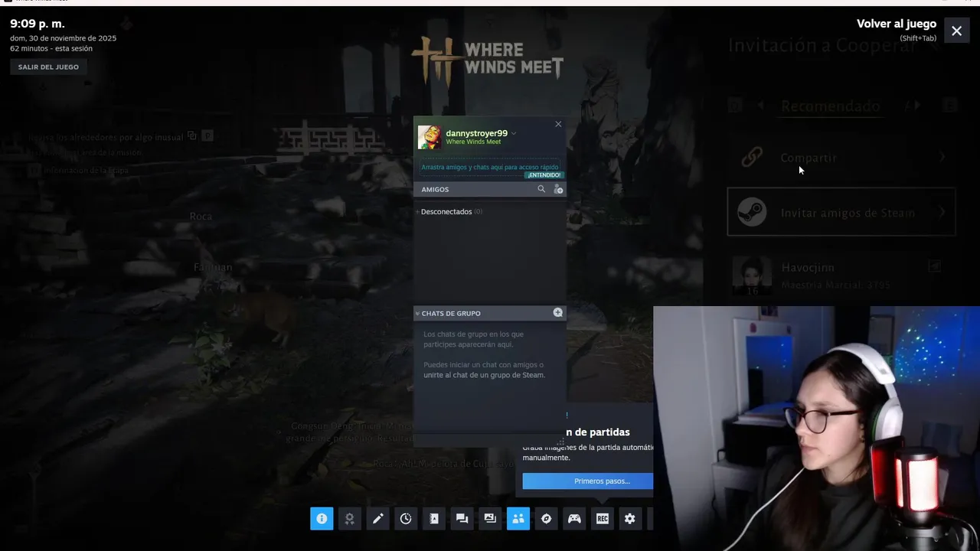Close the friends list panel
This screenshot has width=980, height=551.
pos(558,124)
